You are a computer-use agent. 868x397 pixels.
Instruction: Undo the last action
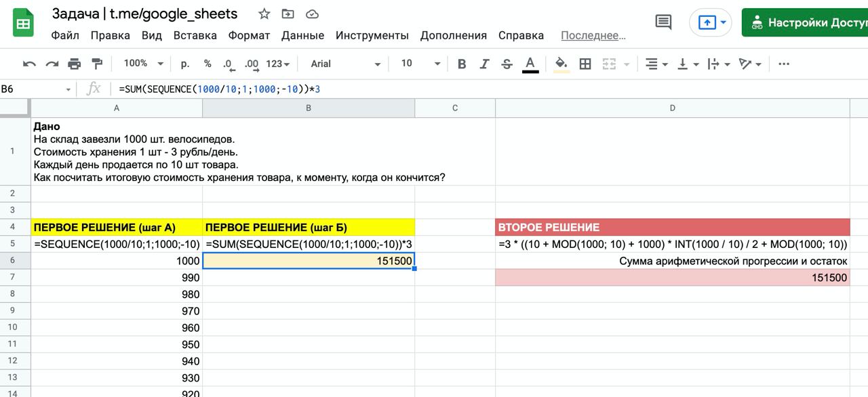pyautogui.click(x=29, y=64)
